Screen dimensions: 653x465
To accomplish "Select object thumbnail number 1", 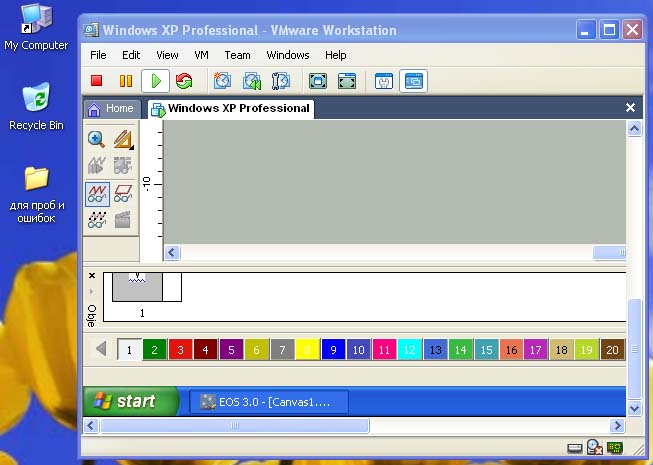I will [x=147, y=287].
